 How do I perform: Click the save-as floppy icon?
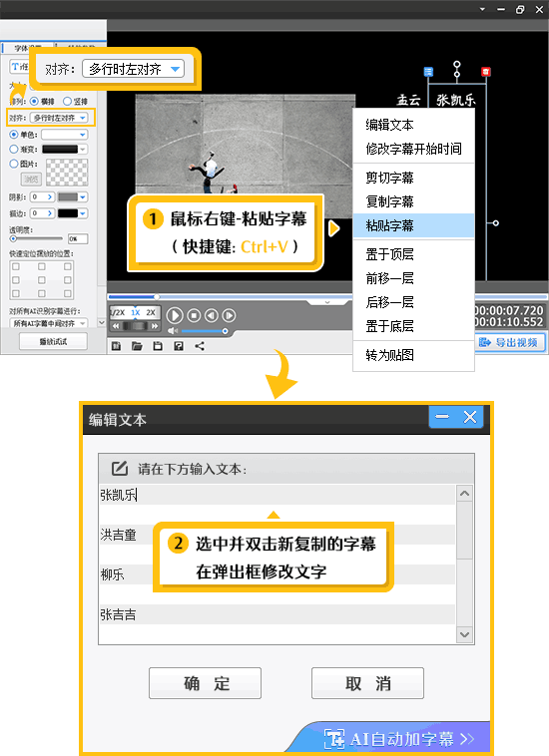coord(179,346)
